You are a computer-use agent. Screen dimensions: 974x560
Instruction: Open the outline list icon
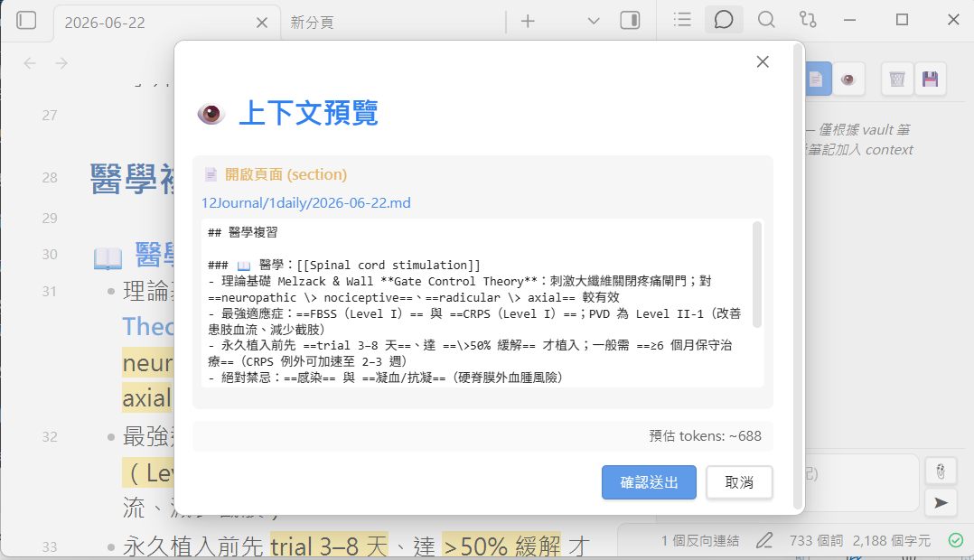[682, 20]
